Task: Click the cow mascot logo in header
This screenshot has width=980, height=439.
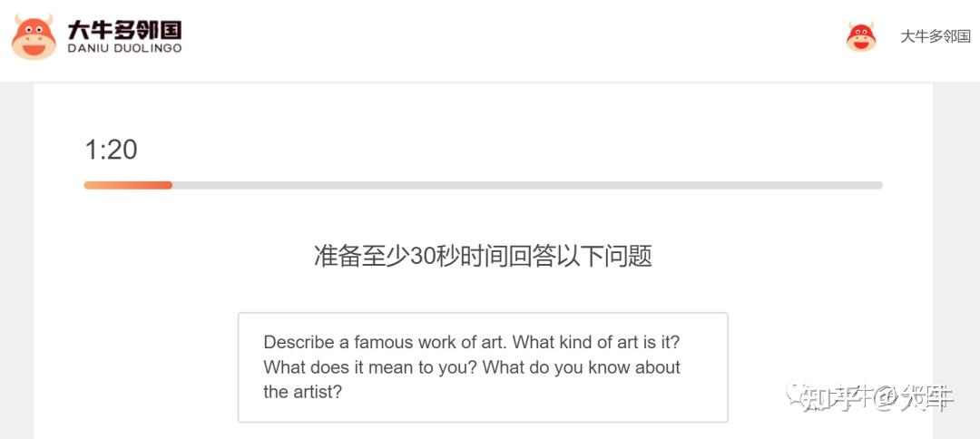Action: (x=34, y=37)
